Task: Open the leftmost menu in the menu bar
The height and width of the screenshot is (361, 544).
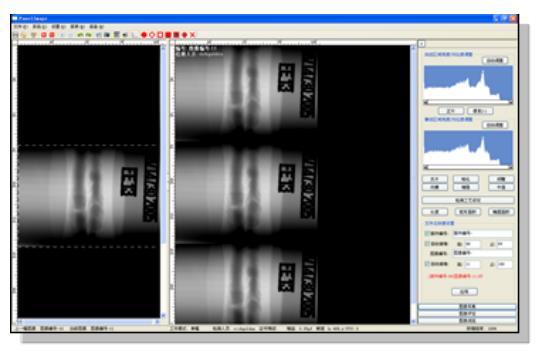Action: pos(20,27)
